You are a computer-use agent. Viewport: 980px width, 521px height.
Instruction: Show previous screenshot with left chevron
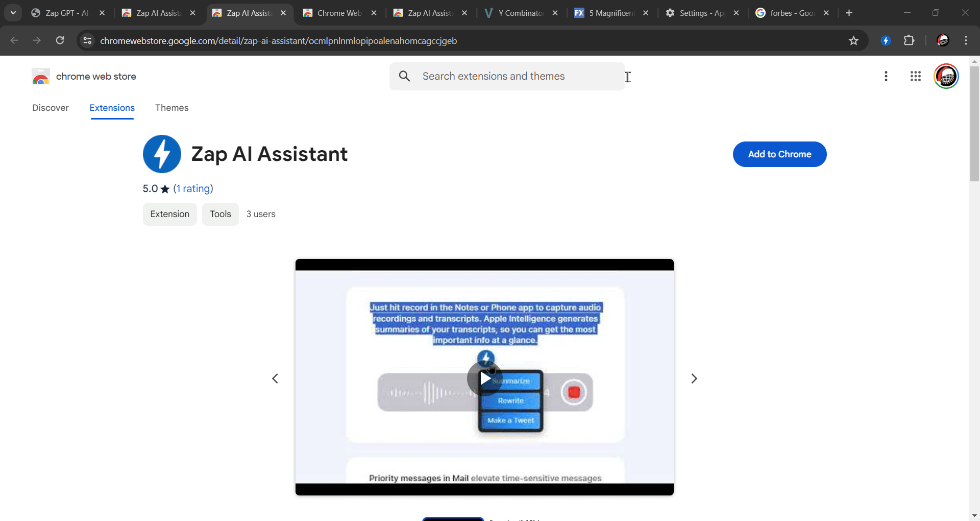coord(275,378)
